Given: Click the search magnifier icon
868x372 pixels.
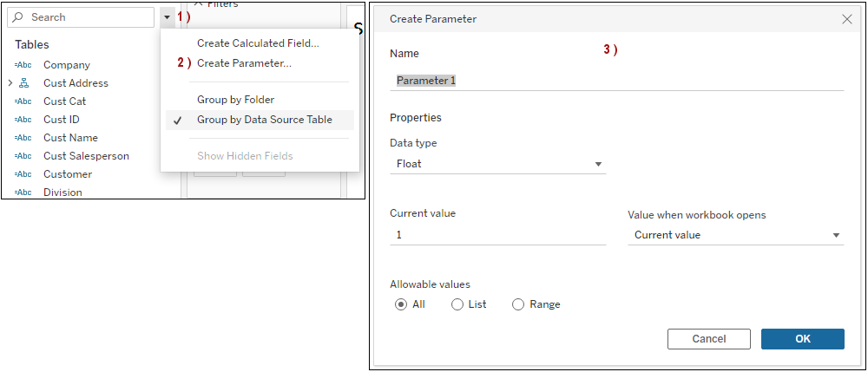Looking at the screenshot, I should point(18,17).
